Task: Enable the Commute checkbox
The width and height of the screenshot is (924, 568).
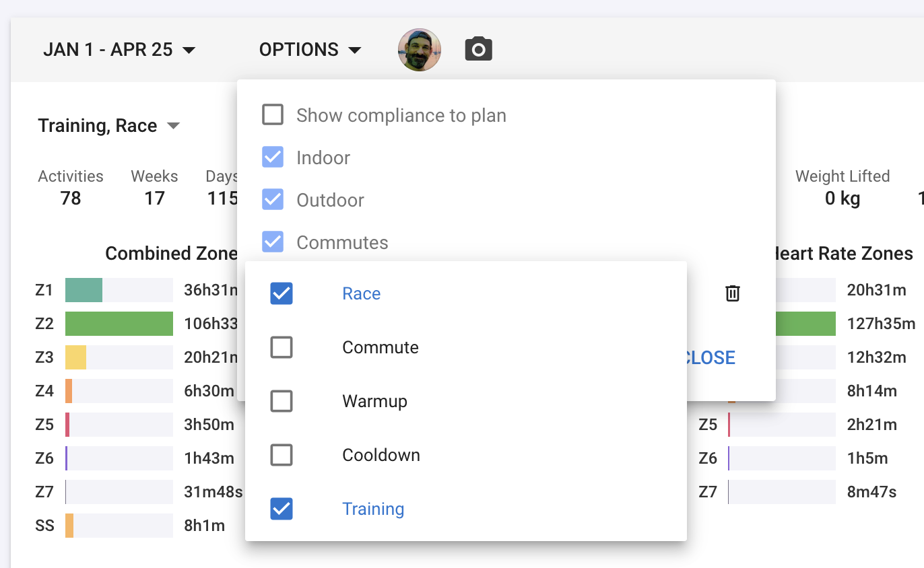Action: (282, 347)
